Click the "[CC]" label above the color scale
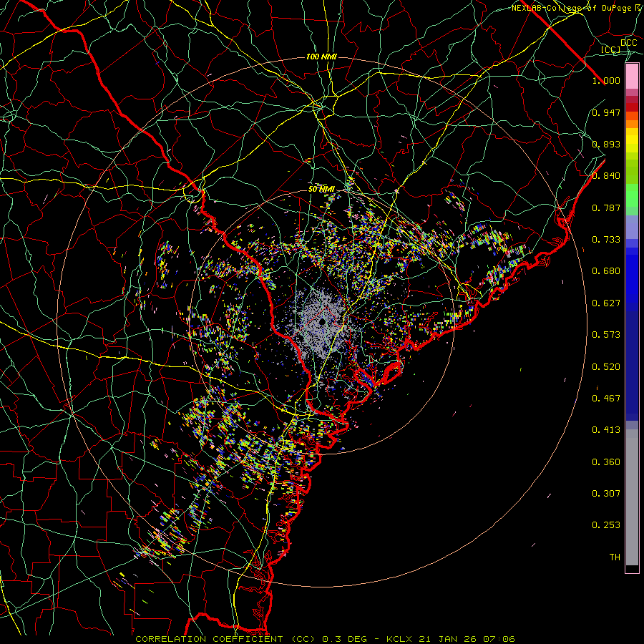 (611, 49)
